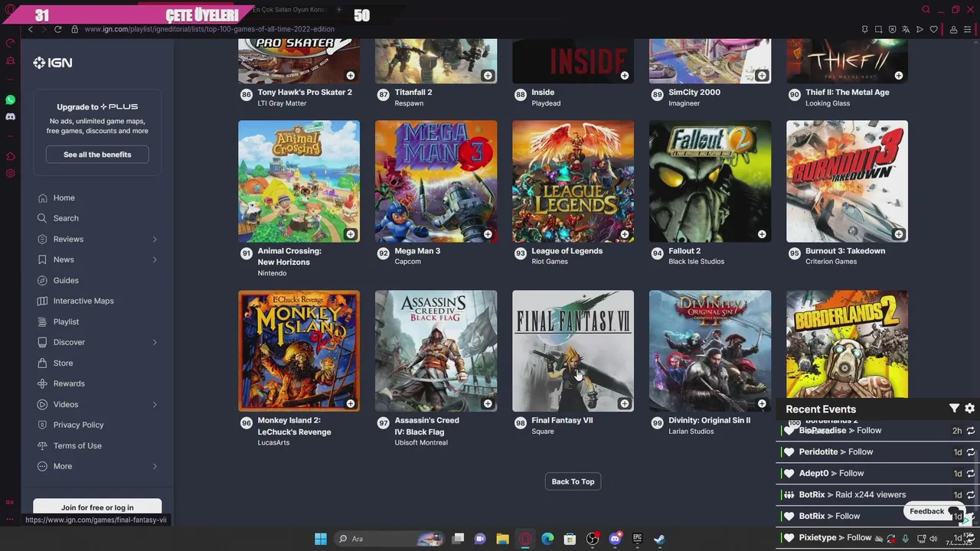Click the plus icon on the Inside cover
Screen dimensions: 980x551
pos(625,76)
